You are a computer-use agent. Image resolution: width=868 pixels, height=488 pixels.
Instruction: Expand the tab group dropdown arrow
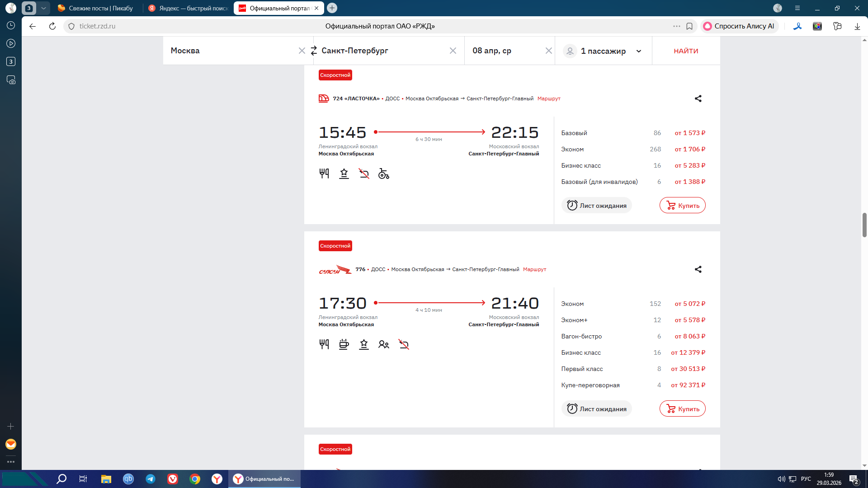tap(43, 8)
